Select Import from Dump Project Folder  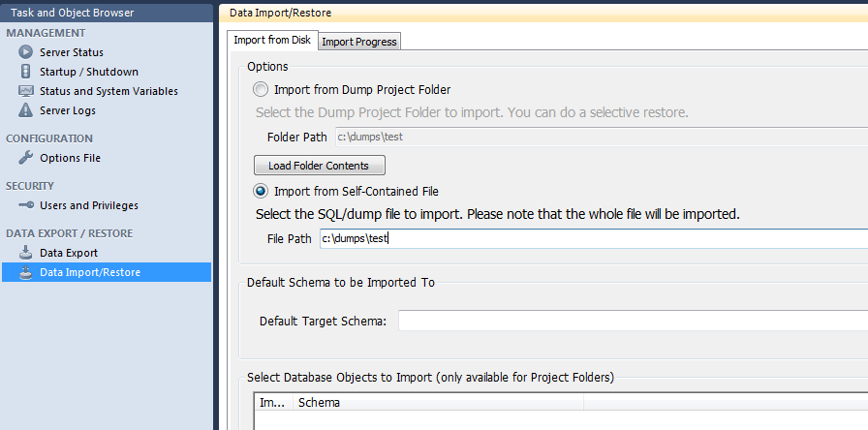tap(260, 90)
